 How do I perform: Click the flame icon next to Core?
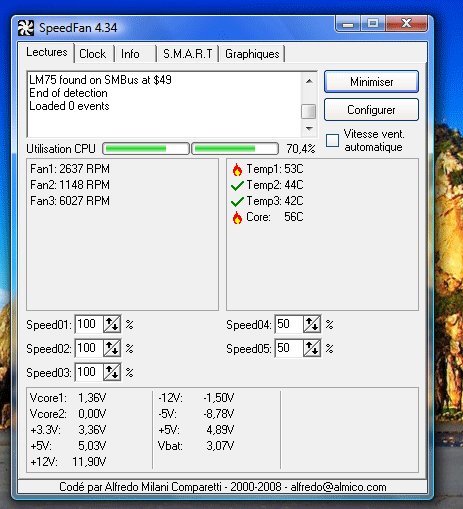237,218
